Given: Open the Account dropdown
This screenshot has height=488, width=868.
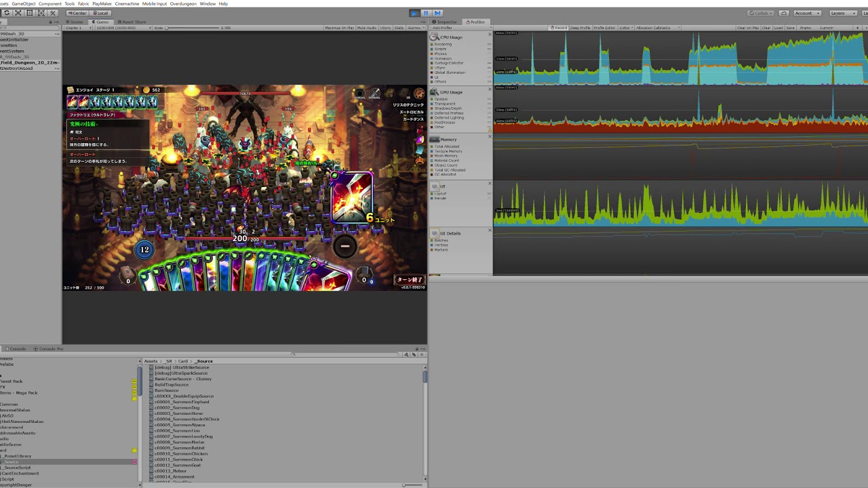Looking at the screenshot, I should click(807, 13).
